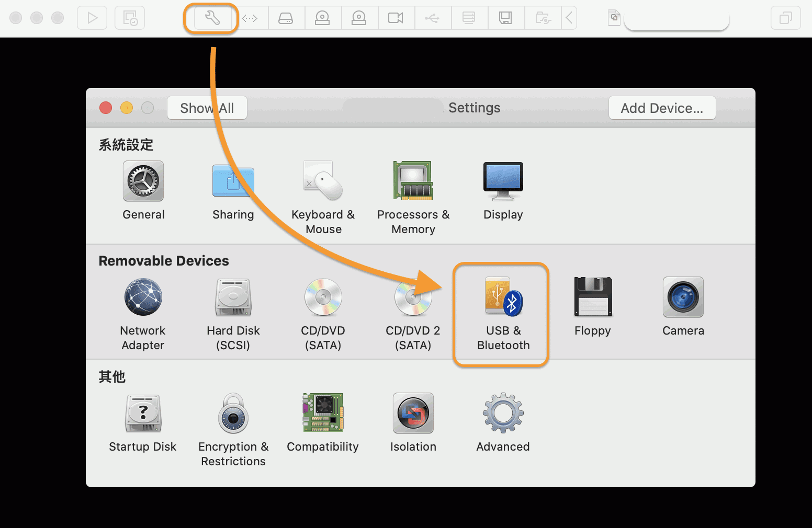Open the Startup Disk settings
Viewport: 812px width, 528px height.
click(x=142, y=414)
